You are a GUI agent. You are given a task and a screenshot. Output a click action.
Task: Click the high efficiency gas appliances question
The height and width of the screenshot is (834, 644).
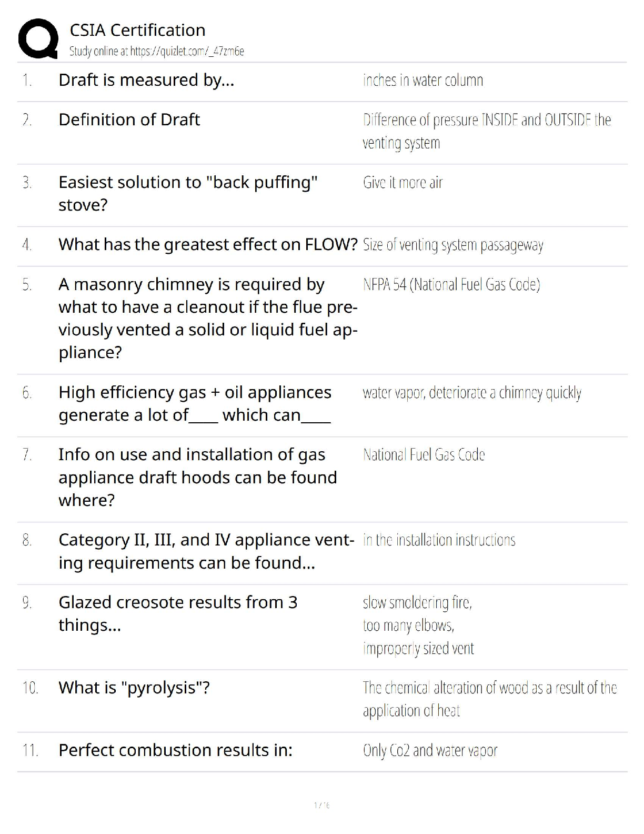(195, 404)
